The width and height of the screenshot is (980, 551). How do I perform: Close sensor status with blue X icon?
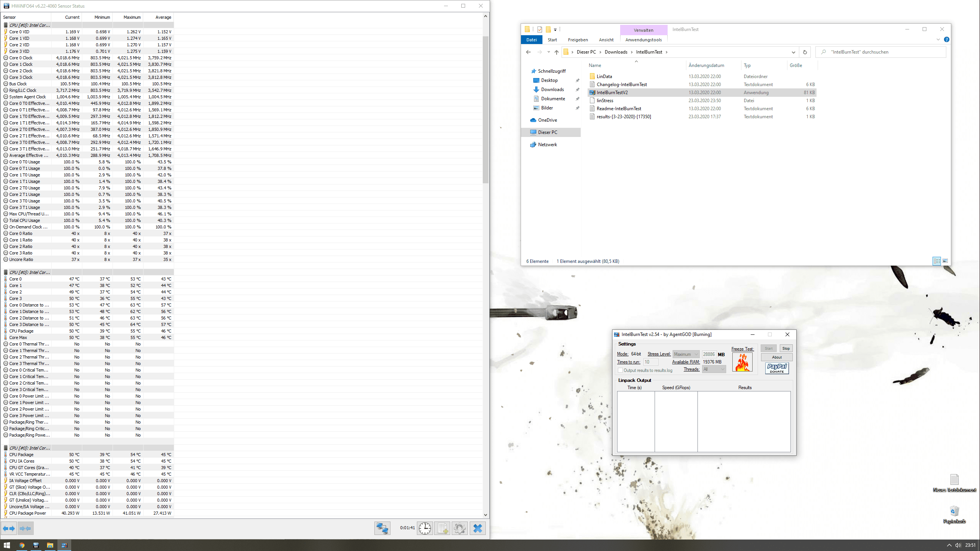pyautogui.click(x=477, y=528)
